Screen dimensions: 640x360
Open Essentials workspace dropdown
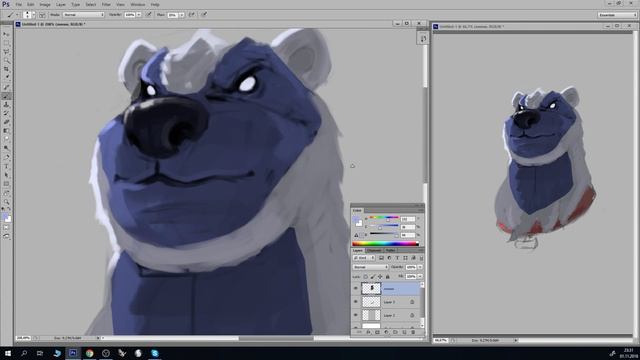(617, 15)
